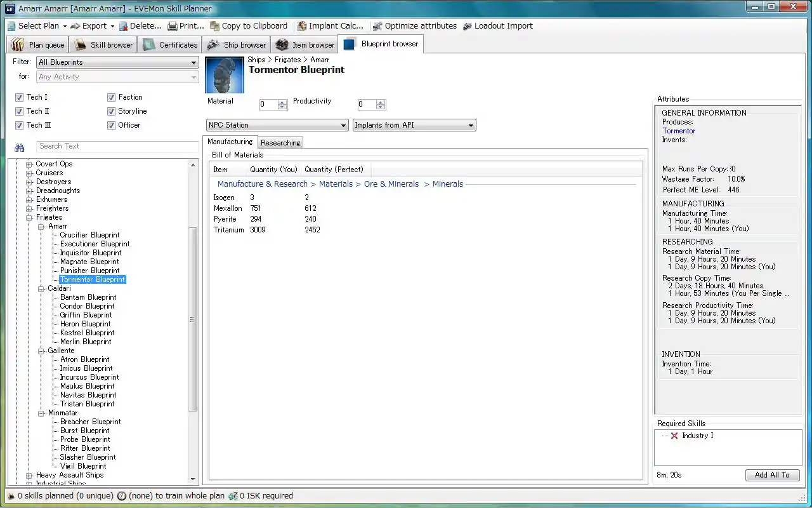This screenshot has height=508, width=812.
Task: Uncheck the Tech II checkbox
Action: coord(19,111)
